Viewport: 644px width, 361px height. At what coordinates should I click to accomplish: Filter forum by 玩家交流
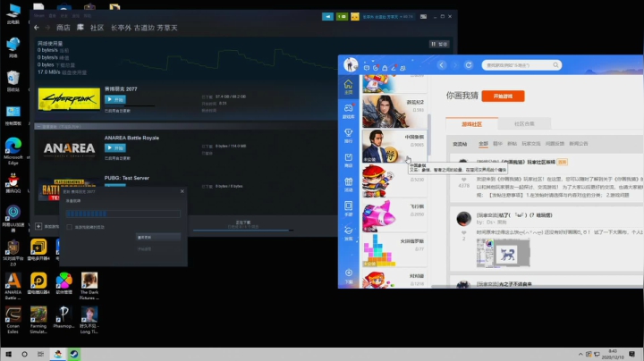531,144
